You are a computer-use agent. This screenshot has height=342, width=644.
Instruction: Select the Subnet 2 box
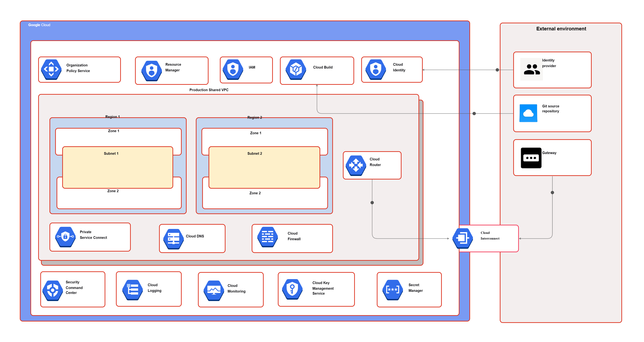[264, 167]
